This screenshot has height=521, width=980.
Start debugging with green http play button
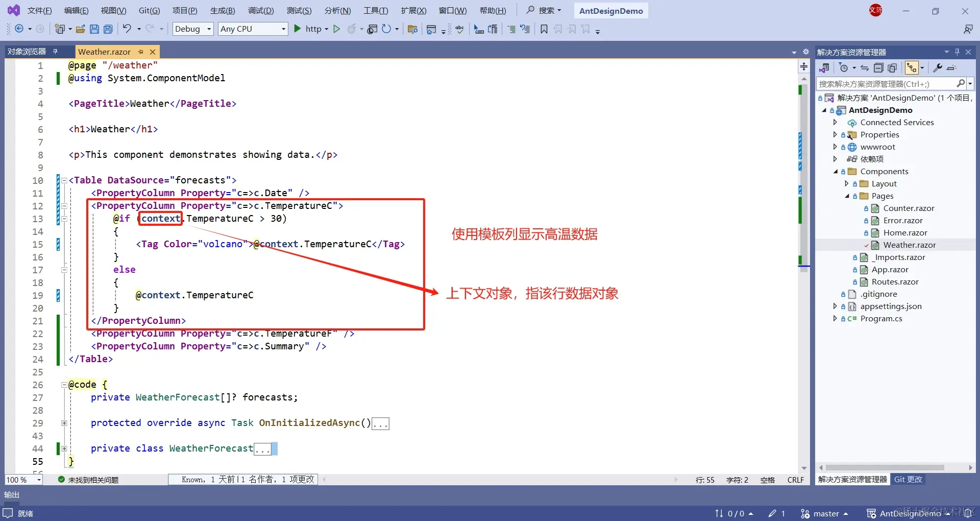coord(298,29)
